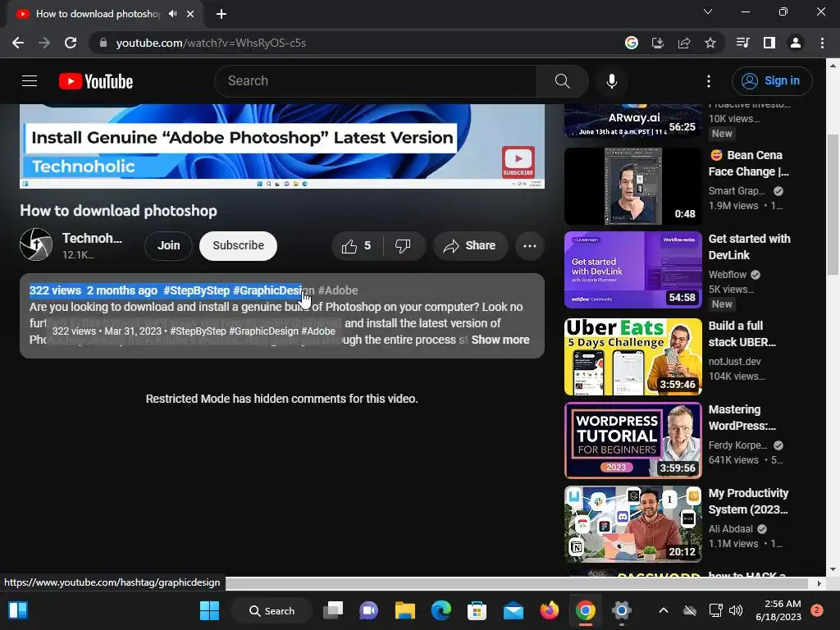Open Firefox from the taskbar
The width and height of the screenshot is (840, 630).
(549, 610)
